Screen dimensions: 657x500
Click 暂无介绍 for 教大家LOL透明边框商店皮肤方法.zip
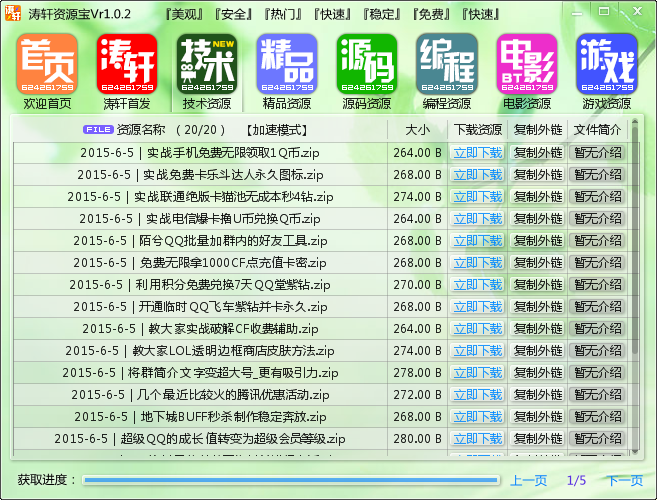point(598,351)
